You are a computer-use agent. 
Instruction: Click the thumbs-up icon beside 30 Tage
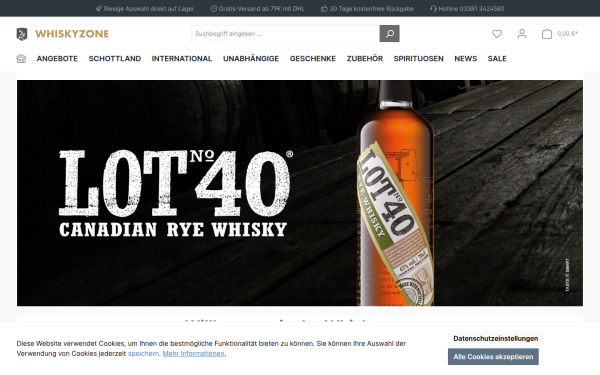click(324, 8)
